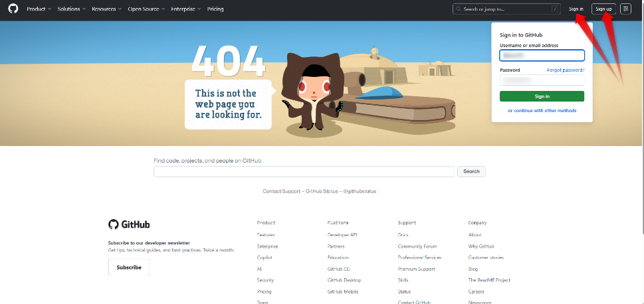Go to the Pricing page in the header
644x304 pixels.
pos(215,9)
